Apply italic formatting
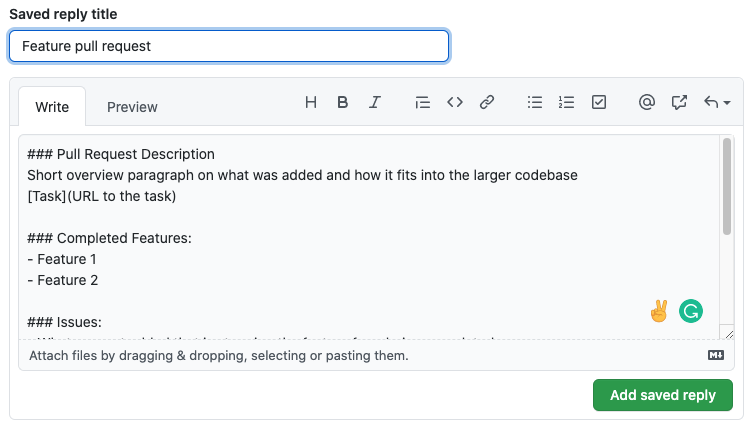The height and width of the screenshot is (424, 755). point(375,103)
